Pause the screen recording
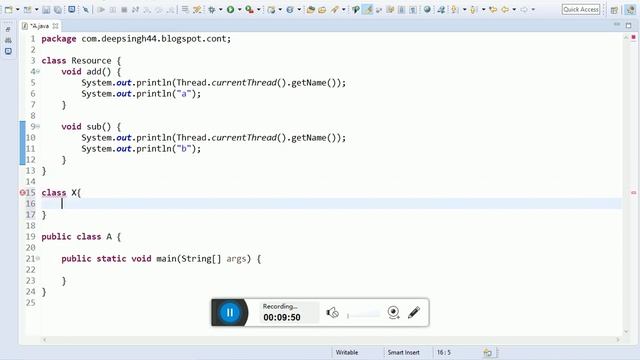 tap(230, 313)
